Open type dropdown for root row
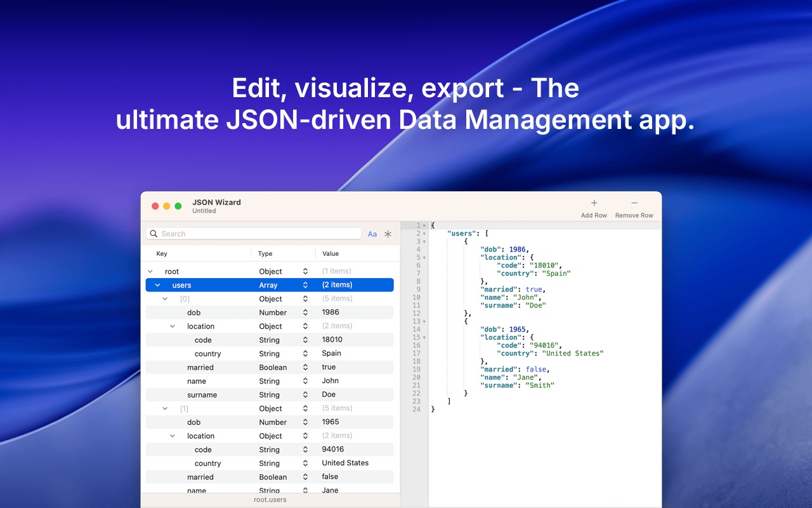 point(305,272)
